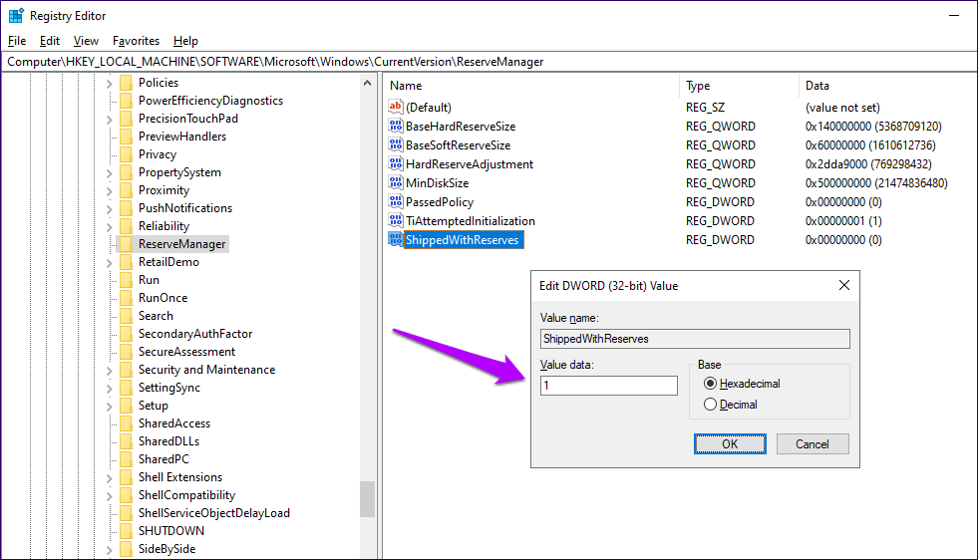Viewport: 978px width, 560px height.
Task: Click the PreviewHandlers folder icon
Action: click(x=126, y=136)
